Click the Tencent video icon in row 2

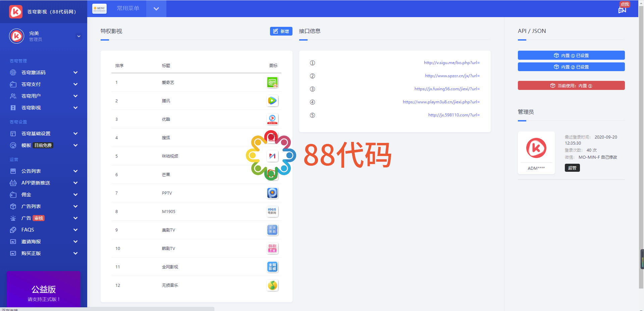272,101
